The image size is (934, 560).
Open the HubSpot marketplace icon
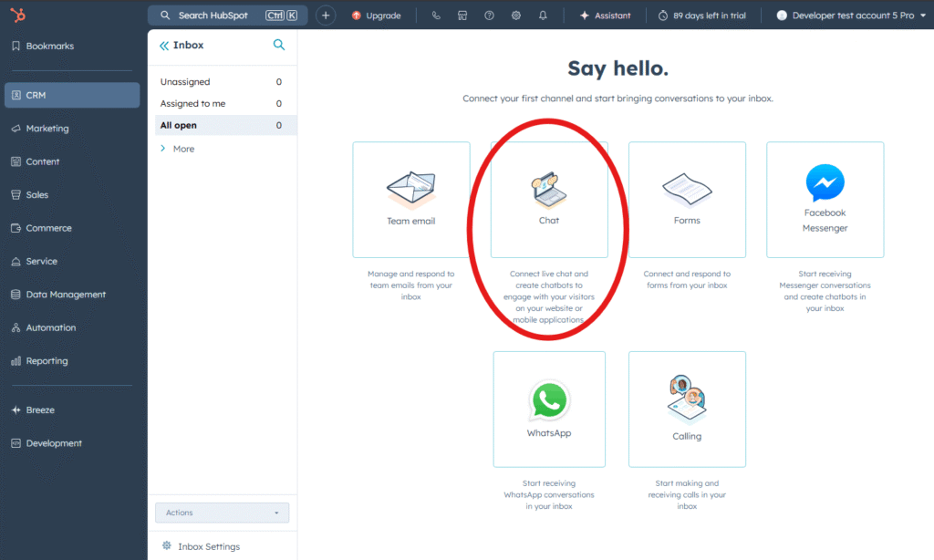tap(462, 15)
